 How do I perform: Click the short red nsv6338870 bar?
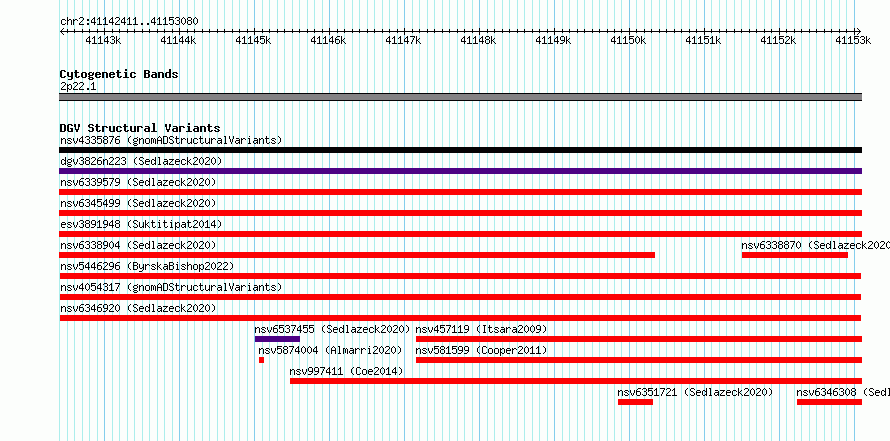(x=795, y=255)
